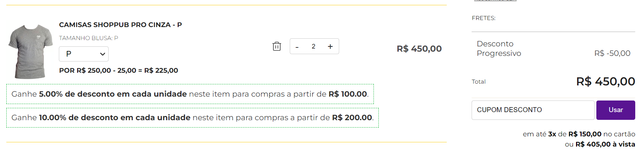Screen dimensions: 644x149
Task: Click the Total amount R$ 450,00
Action: (x=605, y=82)
